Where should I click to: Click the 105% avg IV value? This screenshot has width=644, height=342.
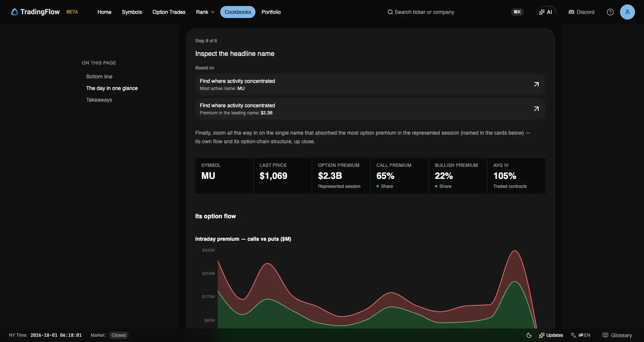(505, 176)
